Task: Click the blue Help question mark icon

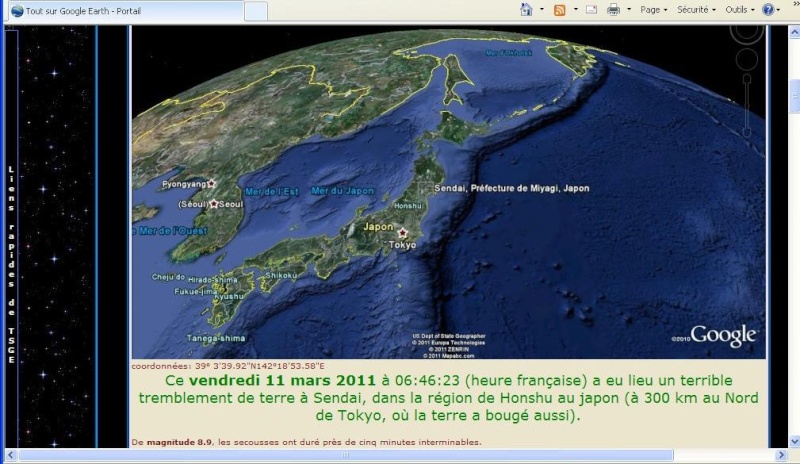Action: [768, 10]
